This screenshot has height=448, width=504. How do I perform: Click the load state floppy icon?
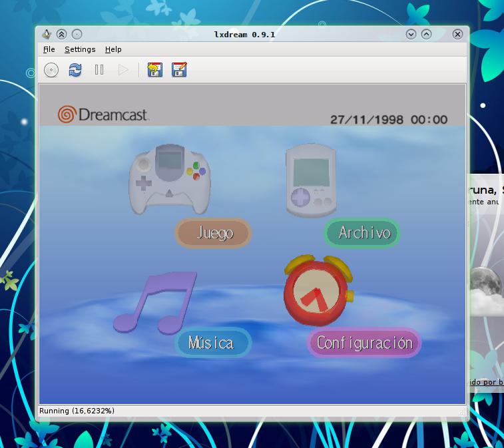point(154,70)
